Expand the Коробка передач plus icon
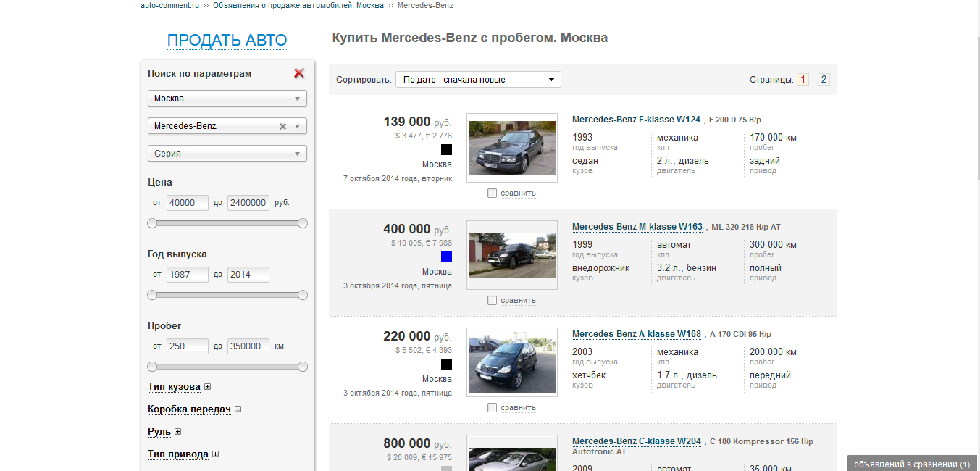Image resolution: width=980 pixels, height=471 pixels. point(238,409)
